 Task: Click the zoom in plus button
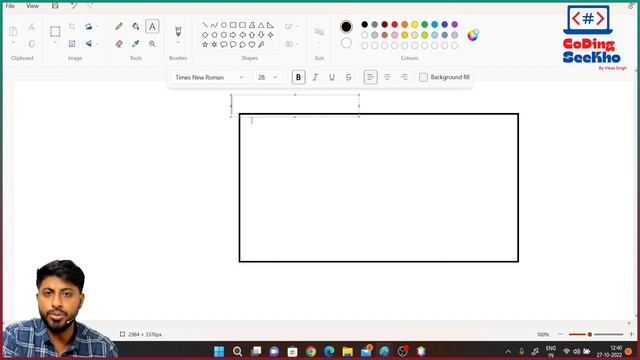pyautogui.click(x=631, y=334)
